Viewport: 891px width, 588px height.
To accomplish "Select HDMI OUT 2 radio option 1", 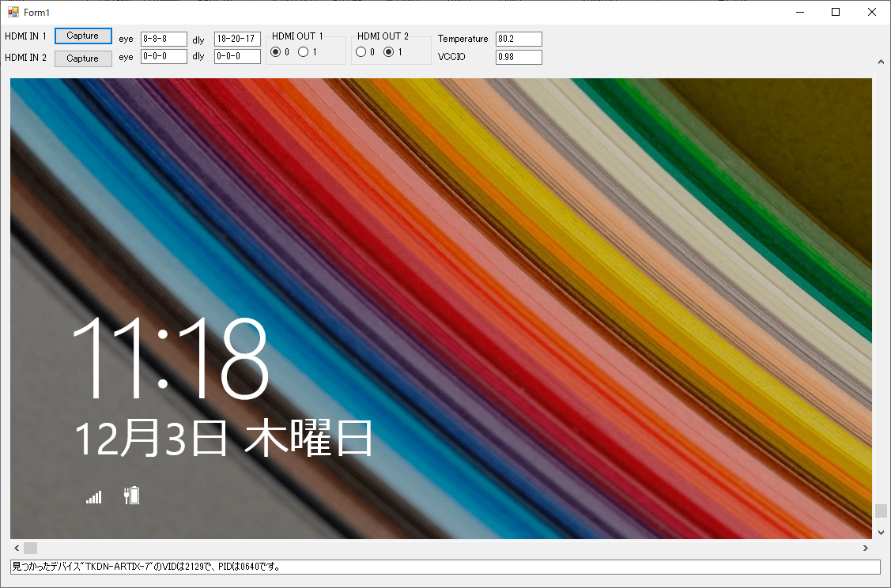I will point(389,52).
